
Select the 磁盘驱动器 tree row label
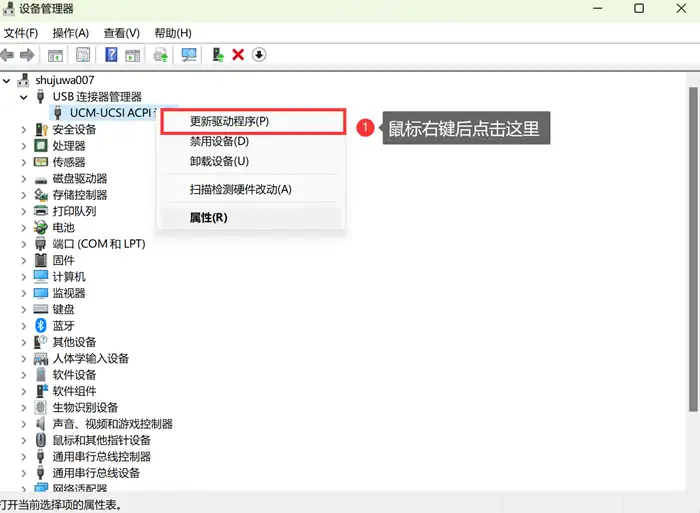pos(80,179)
